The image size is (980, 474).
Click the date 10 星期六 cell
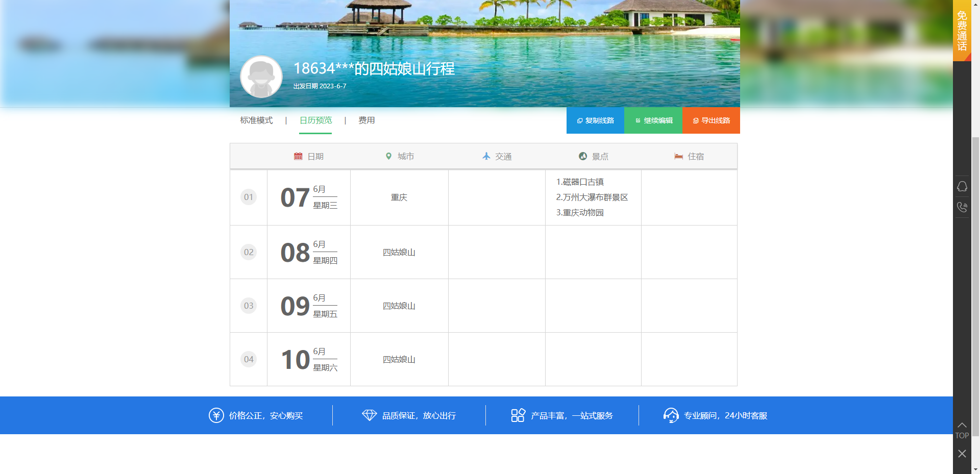tap(309, 359)
